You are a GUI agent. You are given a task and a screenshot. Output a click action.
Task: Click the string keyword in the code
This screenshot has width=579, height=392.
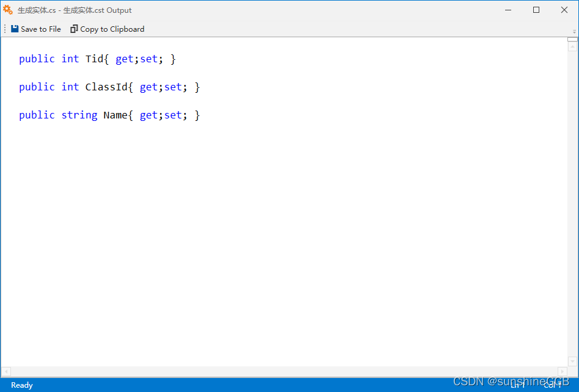[79, 115]
